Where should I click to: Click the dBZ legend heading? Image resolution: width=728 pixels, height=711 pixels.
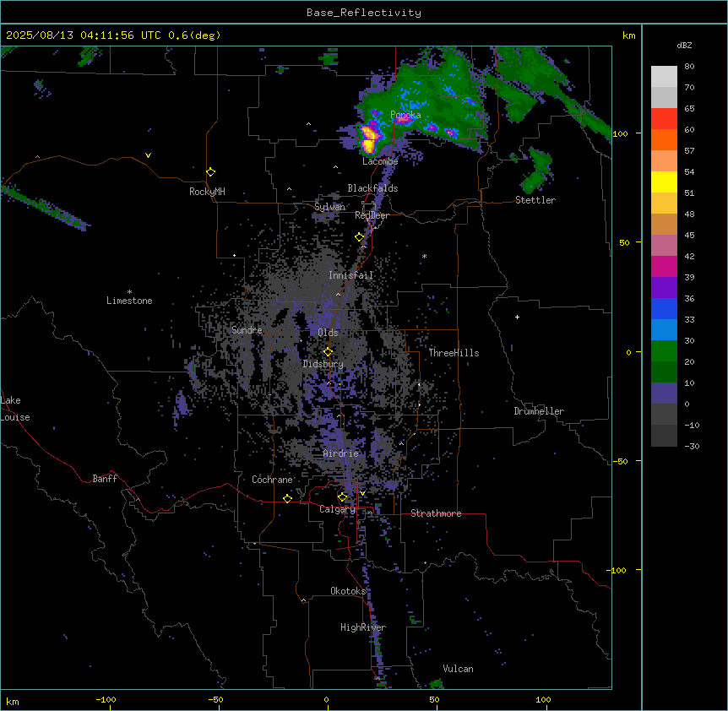tap(684, 45)
